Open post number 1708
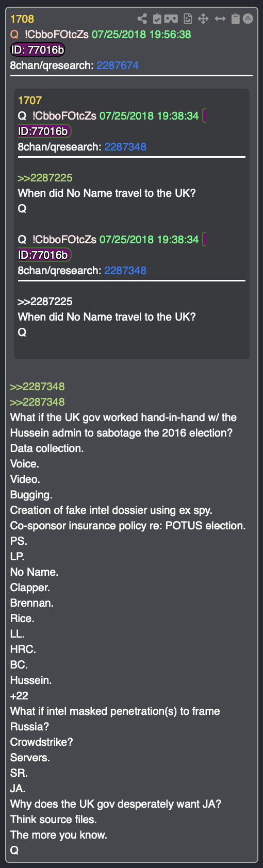This screenshot has width=263, height=868. [22, 19]
